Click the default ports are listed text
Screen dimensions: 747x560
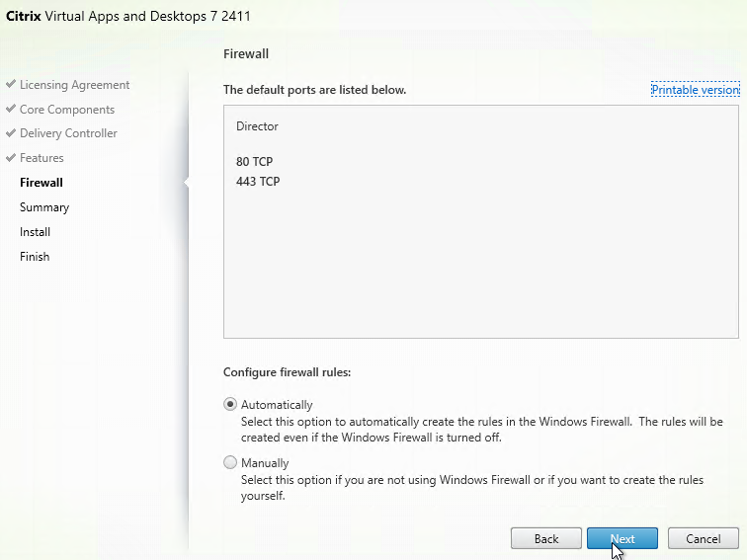tap(314, 90)
